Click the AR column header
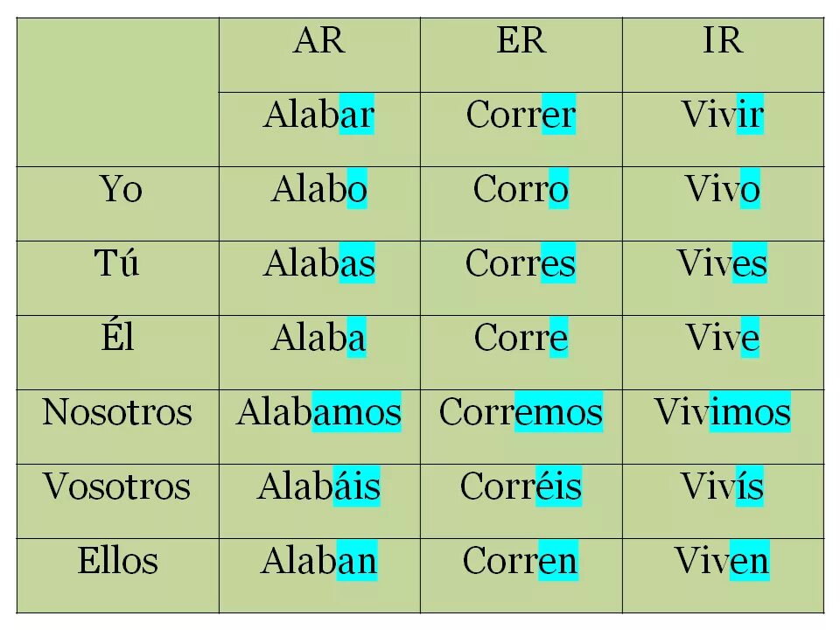The image size is (840, 630). pyautogui.click(x=319, y=40)
